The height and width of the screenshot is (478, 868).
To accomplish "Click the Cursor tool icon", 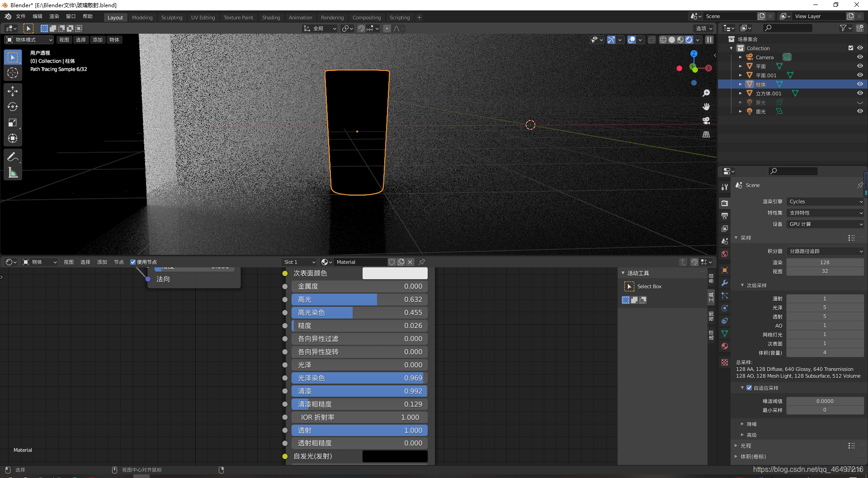I will 13,73.
